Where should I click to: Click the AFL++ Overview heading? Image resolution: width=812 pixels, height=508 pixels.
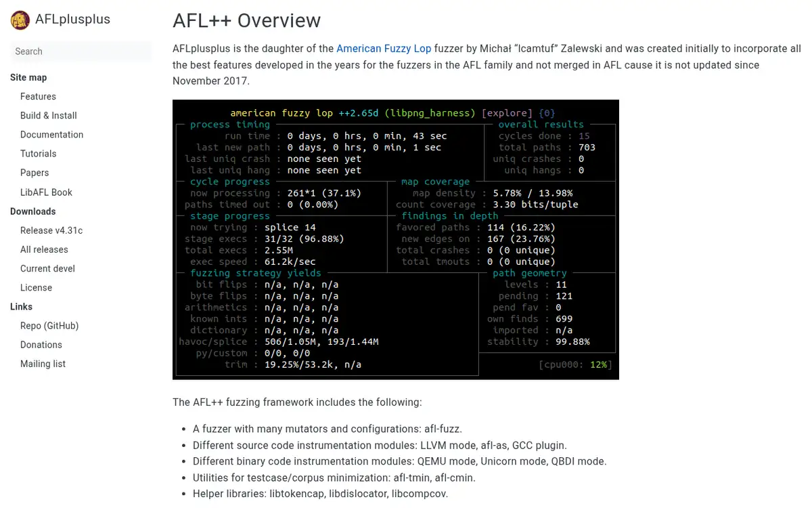click(246, 20)
